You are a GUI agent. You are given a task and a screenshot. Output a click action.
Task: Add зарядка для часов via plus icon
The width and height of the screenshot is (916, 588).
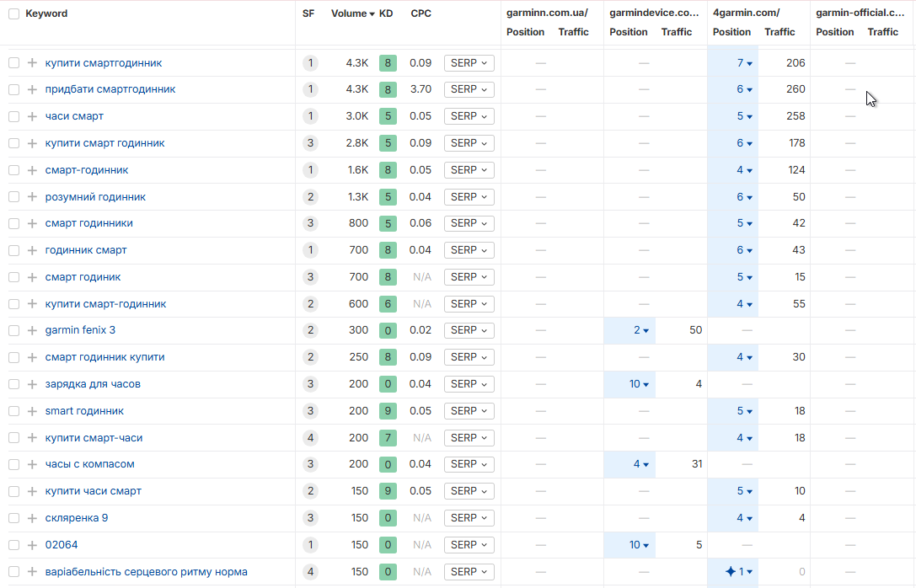click(32, 383)
